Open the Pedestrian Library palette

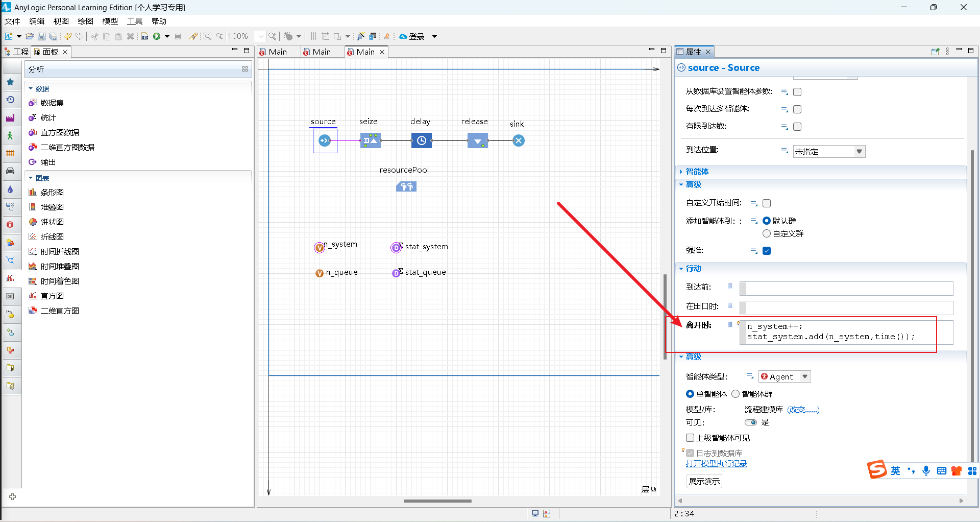10,135
